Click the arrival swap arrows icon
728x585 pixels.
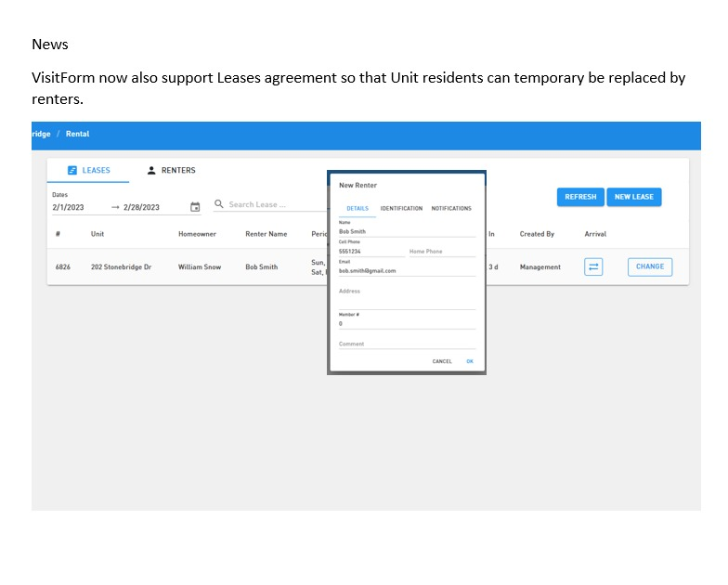[x=593, y=267]
